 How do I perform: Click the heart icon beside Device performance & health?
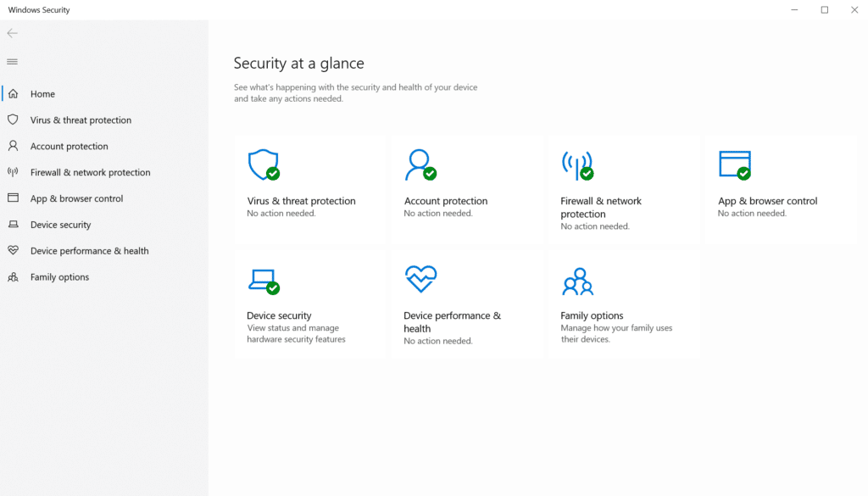[x=14, y=250]
